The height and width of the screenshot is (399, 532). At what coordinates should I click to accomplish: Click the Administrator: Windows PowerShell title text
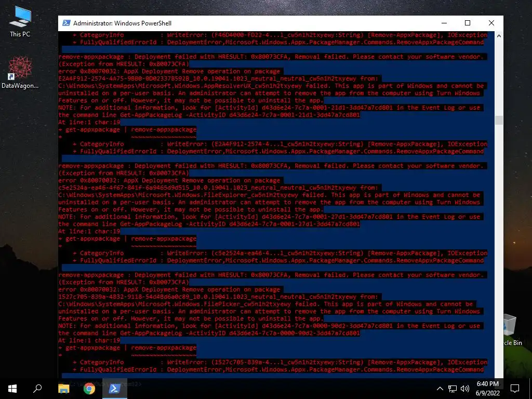point(123,23)
